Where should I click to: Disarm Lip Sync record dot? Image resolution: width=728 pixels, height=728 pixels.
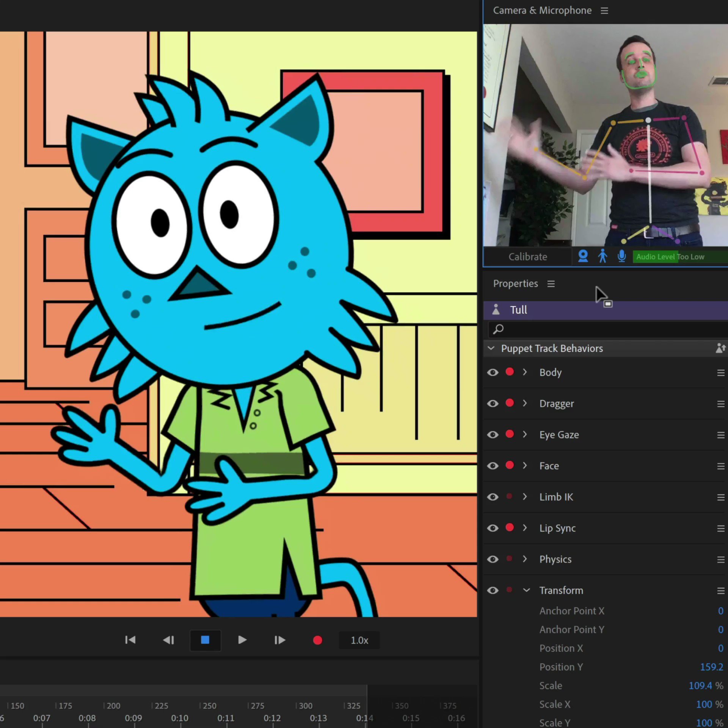510,527
